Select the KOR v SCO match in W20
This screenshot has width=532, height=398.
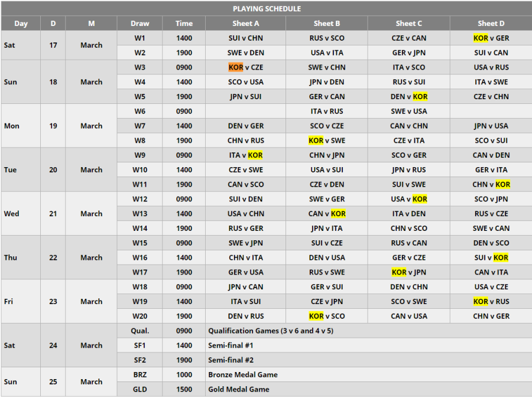(327, 316)
